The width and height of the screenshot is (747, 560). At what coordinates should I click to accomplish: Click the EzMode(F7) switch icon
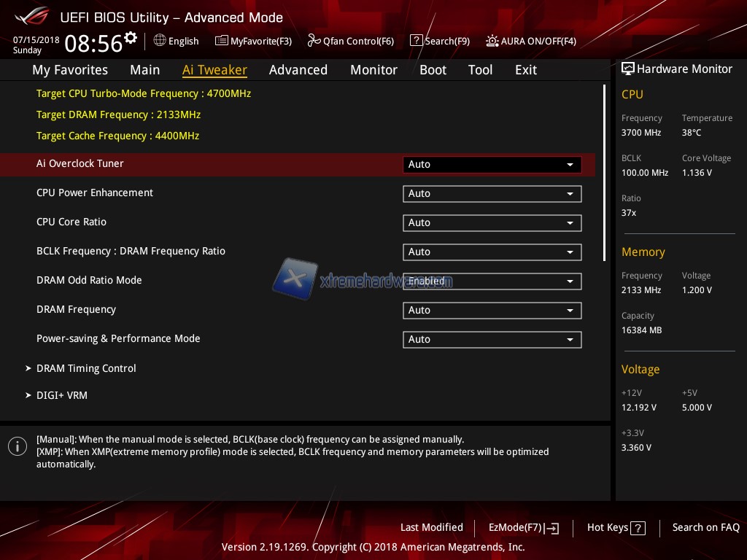tap(551, 528)
